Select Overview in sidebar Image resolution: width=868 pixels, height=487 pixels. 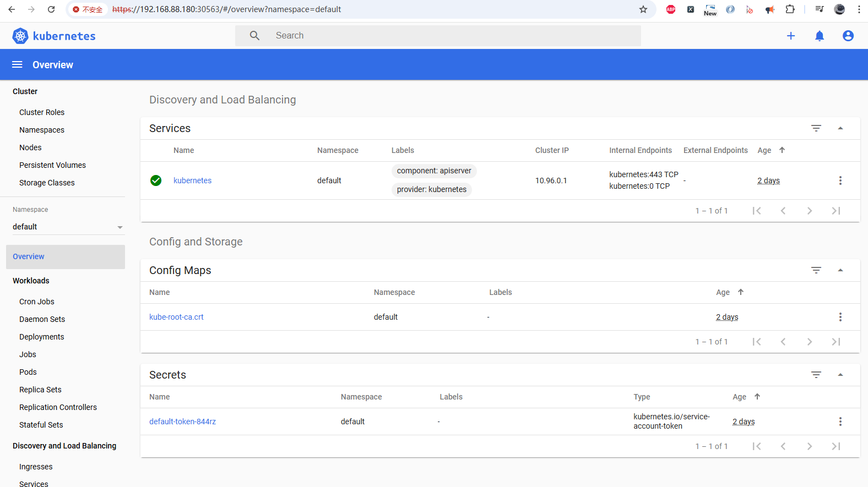tap(66, 257)
